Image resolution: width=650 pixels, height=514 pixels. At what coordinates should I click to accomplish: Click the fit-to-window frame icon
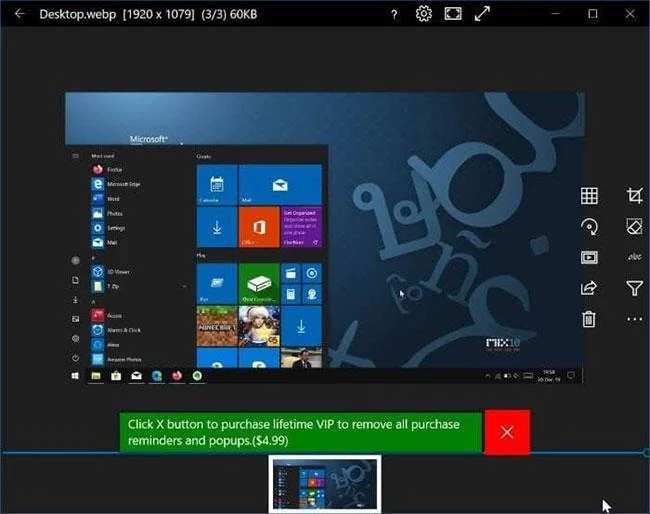453,14
